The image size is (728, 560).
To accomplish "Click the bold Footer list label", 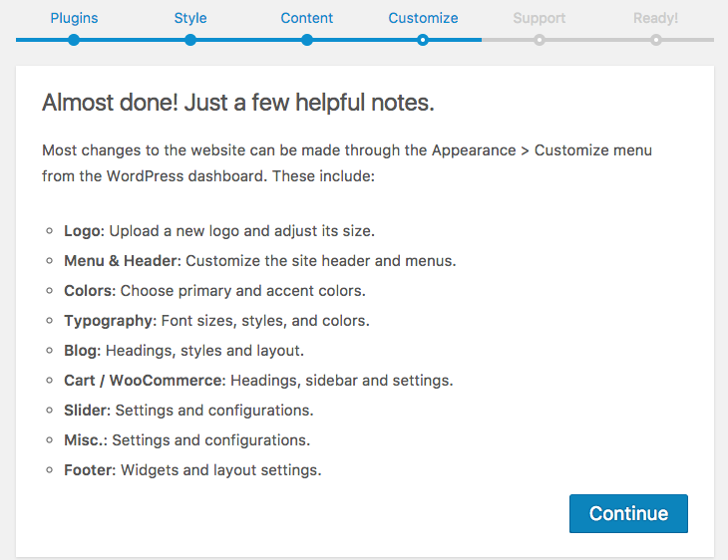I will [x=88, y=470].
